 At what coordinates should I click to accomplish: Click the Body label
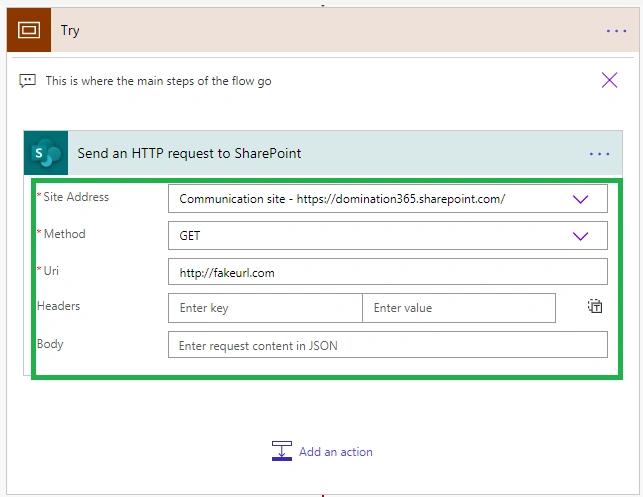[50, 344]
